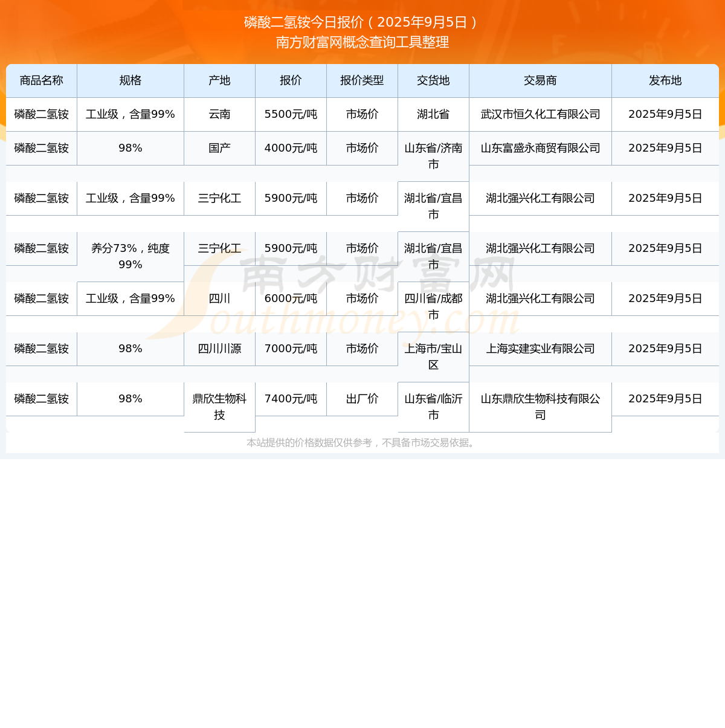725x728 pixels.
Task: Click the 交易商 column header
Action: click(x=541, y=80)
